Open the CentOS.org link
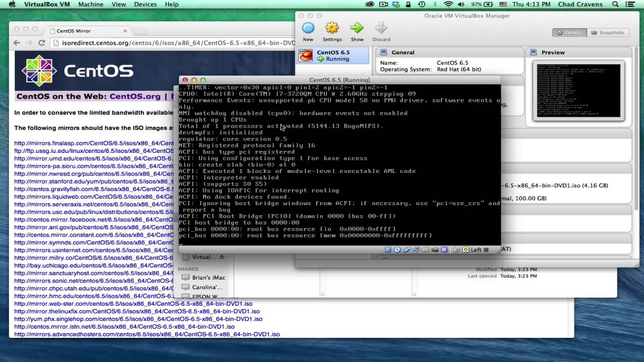 [135, 96]
